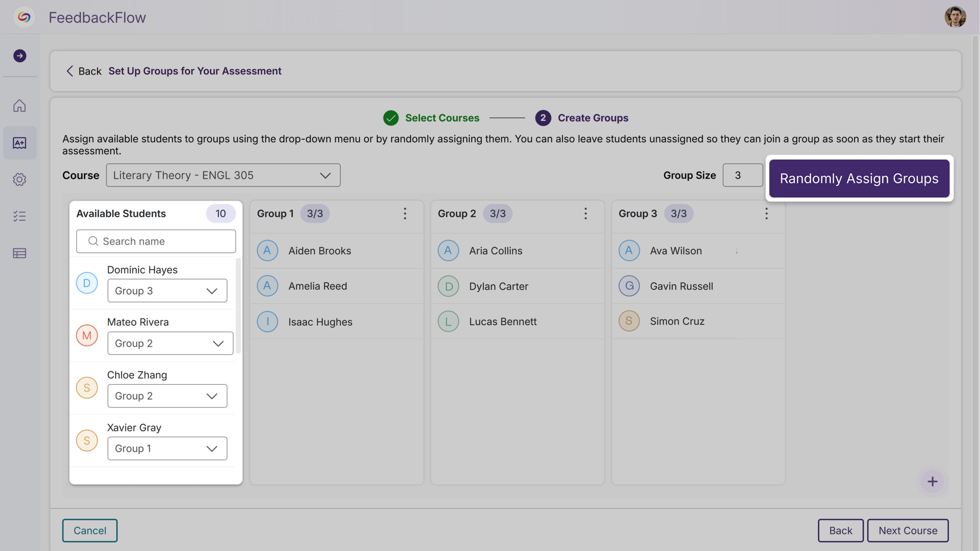This screenshot has height=551, width=980.
Task: Open the table list sidebar icon
Action: click(20, 253)
